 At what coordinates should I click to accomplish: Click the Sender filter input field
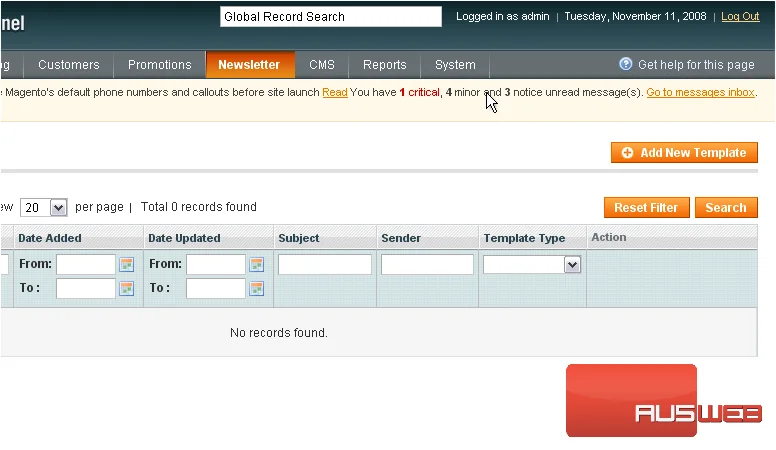coord(427,264)
